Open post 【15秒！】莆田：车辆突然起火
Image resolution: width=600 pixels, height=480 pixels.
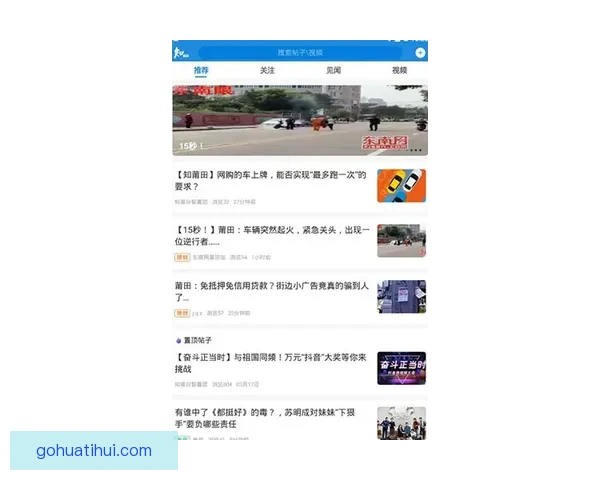[272, 236]
